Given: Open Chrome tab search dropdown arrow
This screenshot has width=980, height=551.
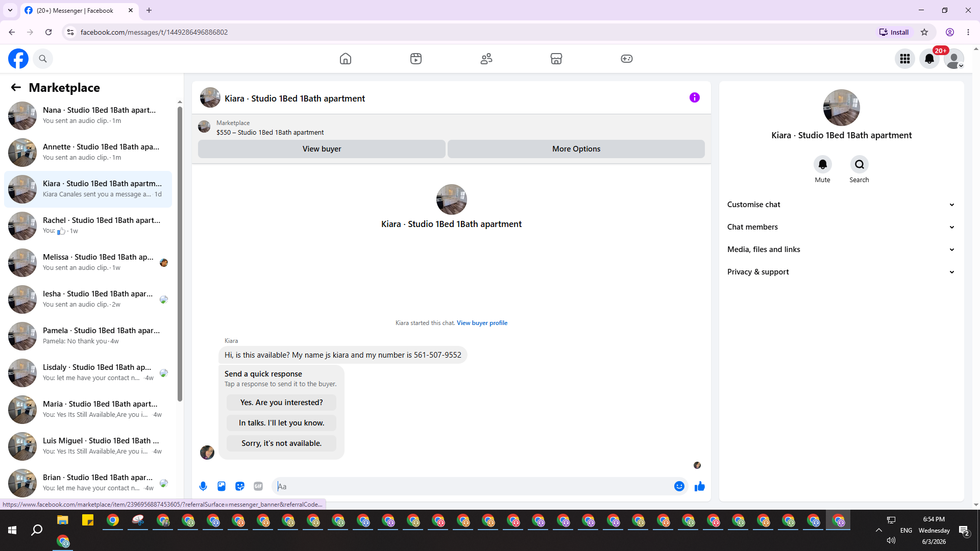Looking at the screenshot, I should tap(10, 10).
